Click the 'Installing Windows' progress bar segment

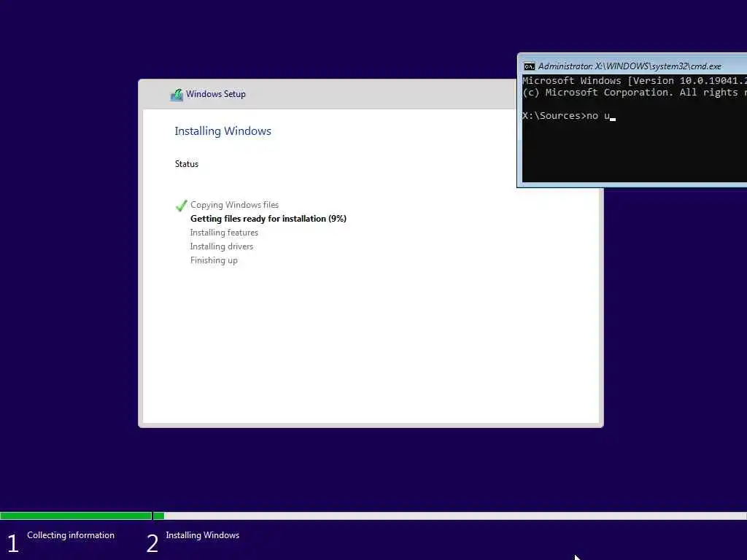tap(449, 516)
